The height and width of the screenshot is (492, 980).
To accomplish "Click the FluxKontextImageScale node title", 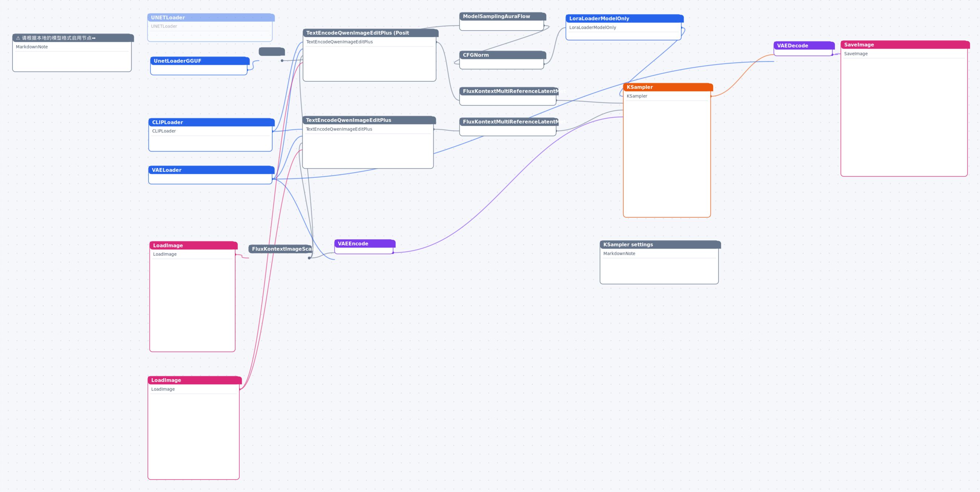I will tap(281, 249).
